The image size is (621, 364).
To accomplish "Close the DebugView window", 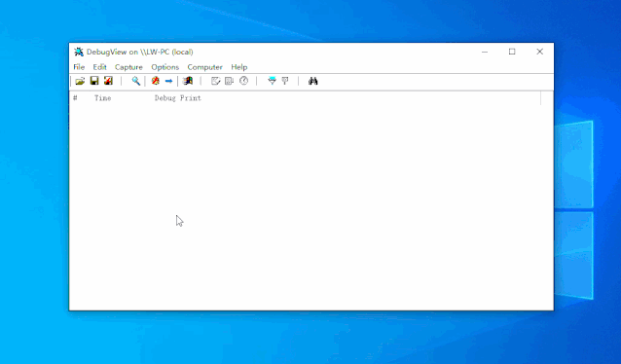I will coord(540,52).
